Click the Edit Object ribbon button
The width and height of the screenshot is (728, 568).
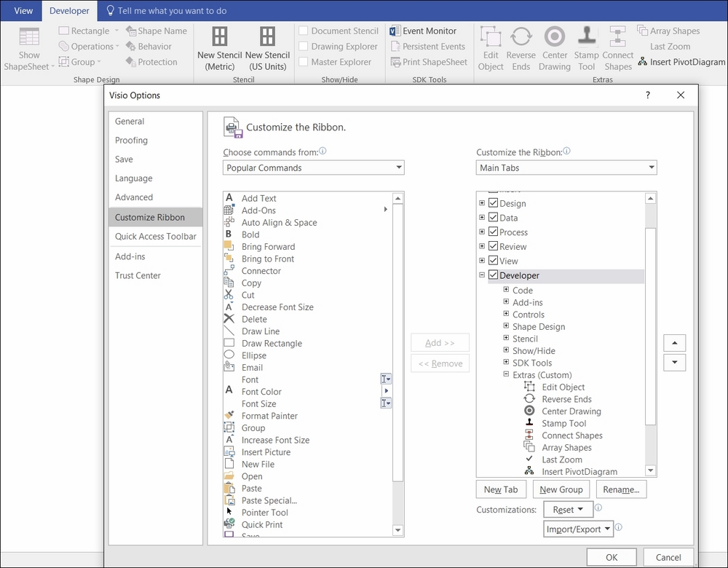coord(490,49)
